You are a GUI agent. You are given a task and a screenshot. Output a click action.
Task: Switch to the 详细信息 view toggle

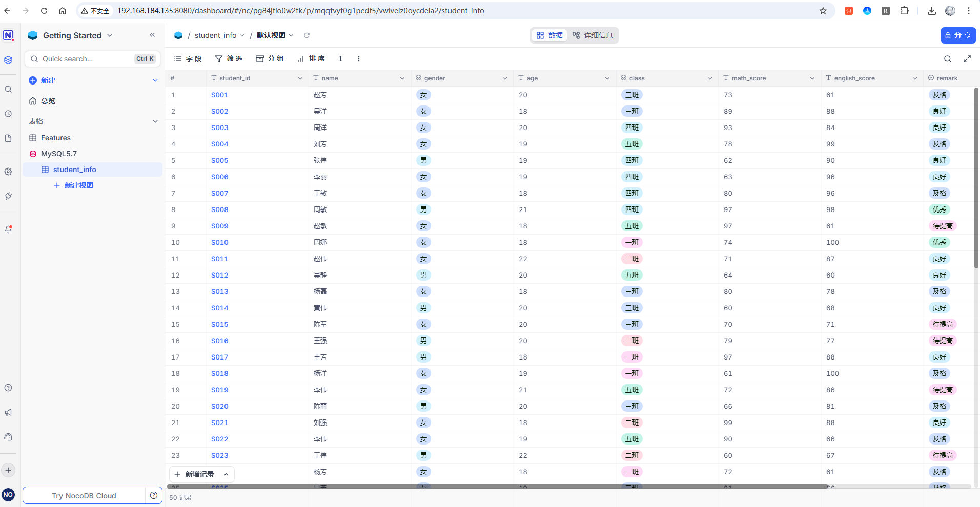[x=593, y=35]
